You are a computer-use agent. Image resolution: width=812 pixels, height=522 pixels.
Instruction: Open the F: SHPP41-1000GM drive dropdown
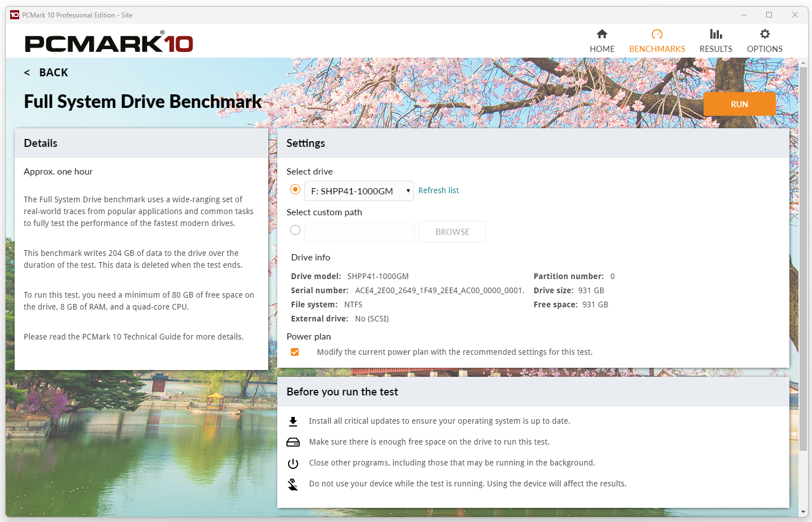[359, 191]
